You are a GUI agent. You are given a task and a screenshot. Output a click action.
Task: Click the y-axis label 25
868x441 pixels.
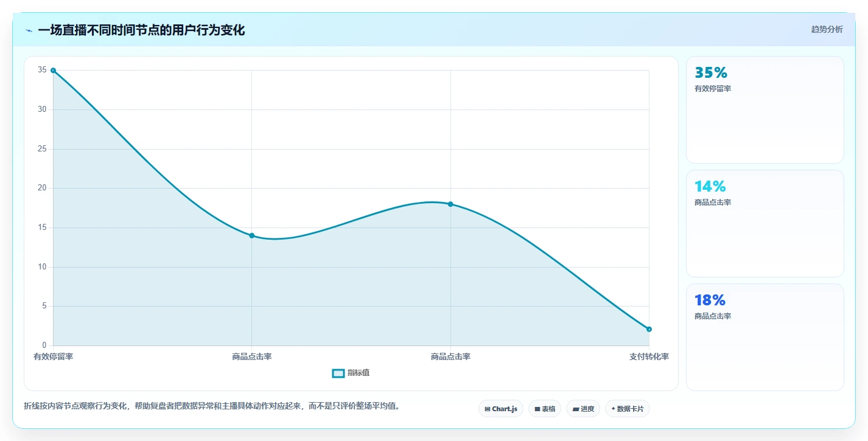(42, 149)
